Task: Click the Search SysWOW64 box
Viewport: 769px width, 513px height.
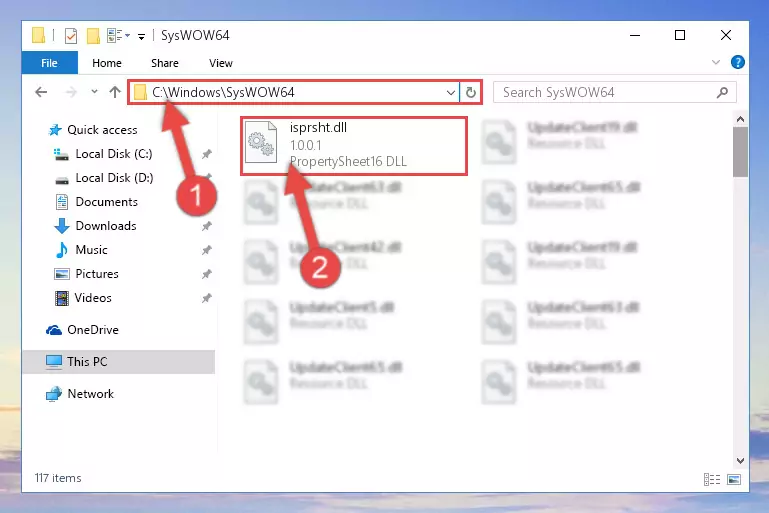Action: (x=615, y=92)
